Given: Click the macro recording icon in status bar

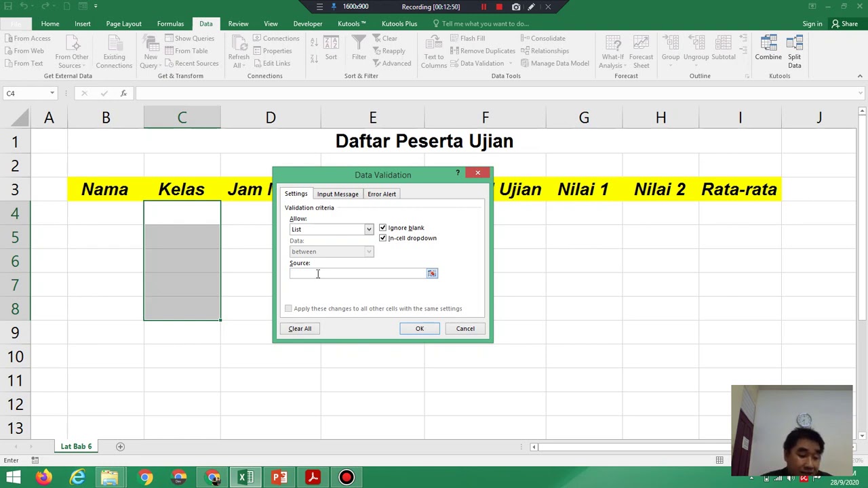Looking at the screenshot, I should [x=35, y=460].
